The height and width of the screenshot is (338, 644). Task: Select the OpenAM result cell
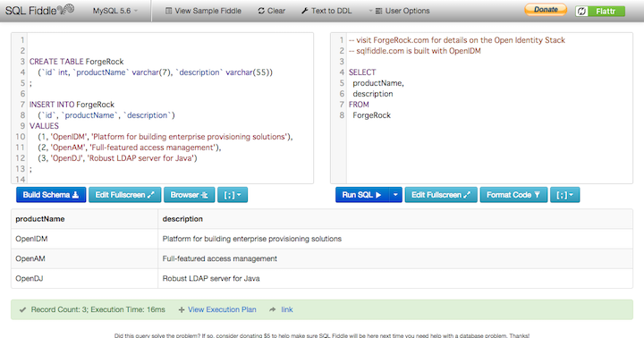85,258
